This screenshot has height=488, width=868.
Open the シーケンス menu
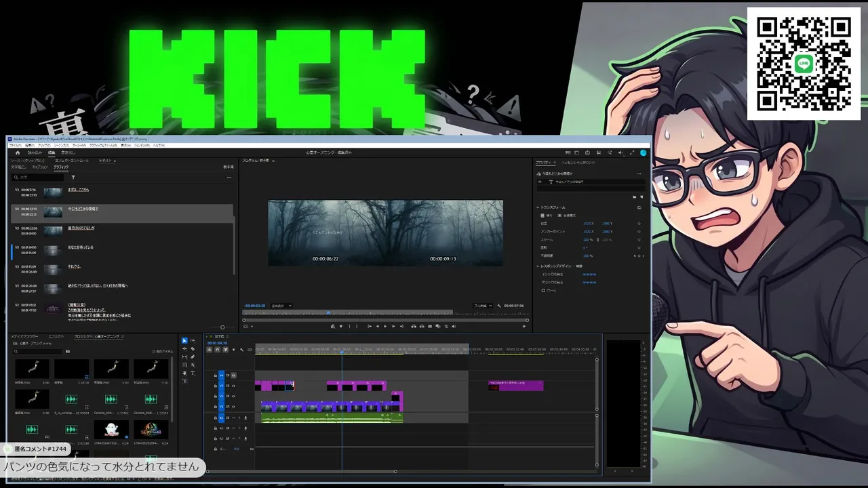coord(62,145)
